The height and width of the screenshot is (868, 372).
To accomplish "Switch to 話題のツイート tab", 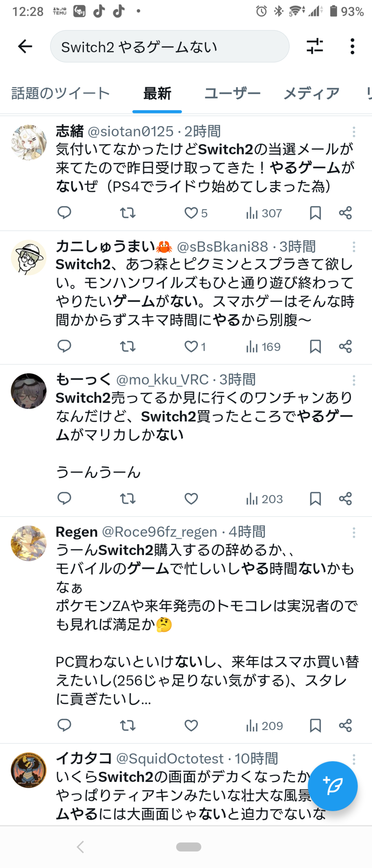I will tap(61, 93).
